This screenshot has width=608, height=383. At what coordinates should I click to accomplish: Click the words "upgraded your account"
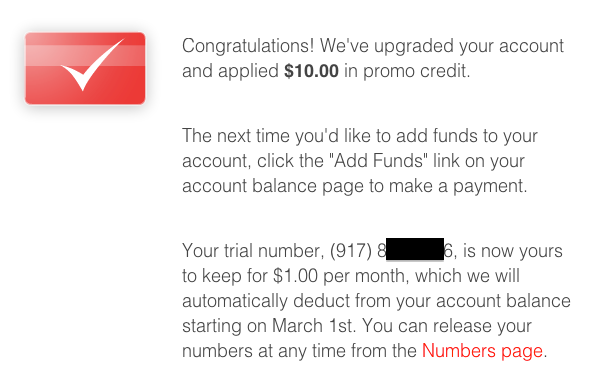[x=468, y=47]
